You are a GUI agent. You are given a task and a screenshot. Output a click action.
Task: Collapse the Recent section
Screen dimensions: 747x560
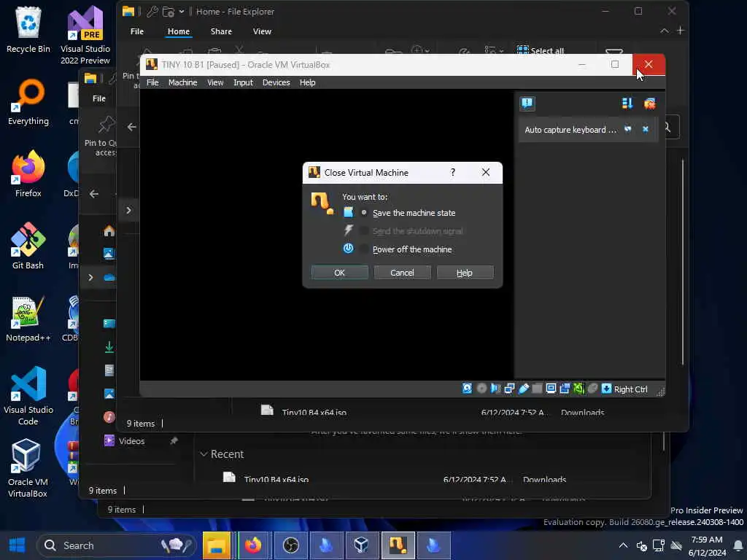coord(204,454)
